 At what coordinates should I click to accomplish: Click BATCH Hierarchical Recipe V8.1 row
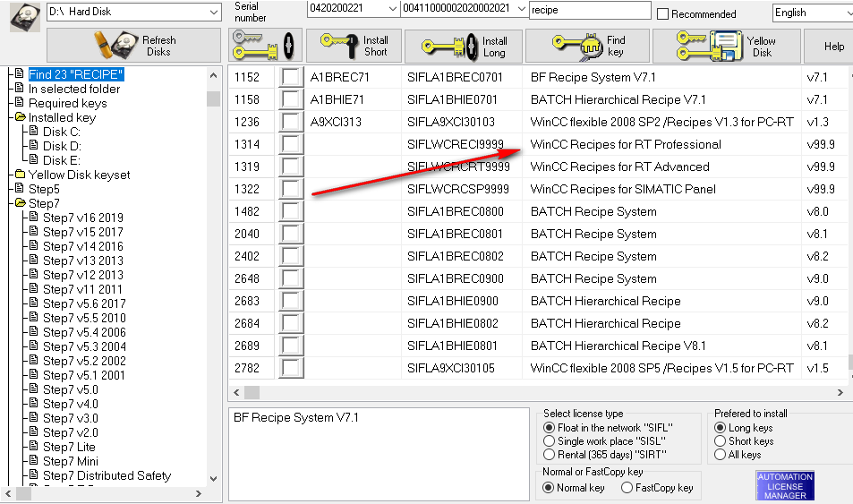(618, 346)
